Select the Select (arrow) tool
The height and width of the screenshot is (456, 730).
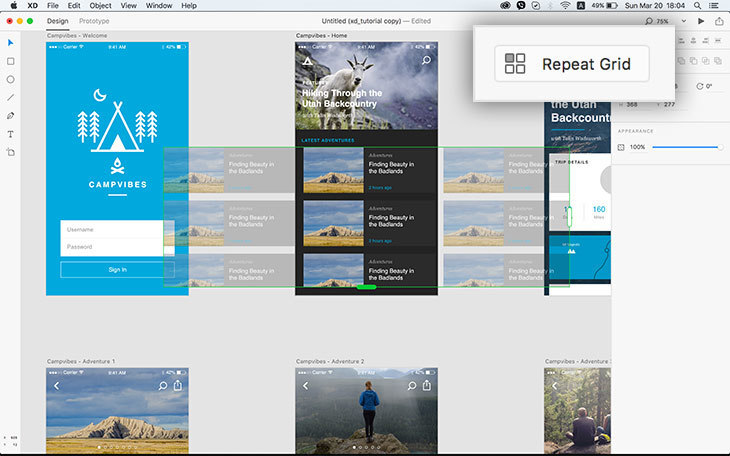pyautogui.click(x=11, y=43)
